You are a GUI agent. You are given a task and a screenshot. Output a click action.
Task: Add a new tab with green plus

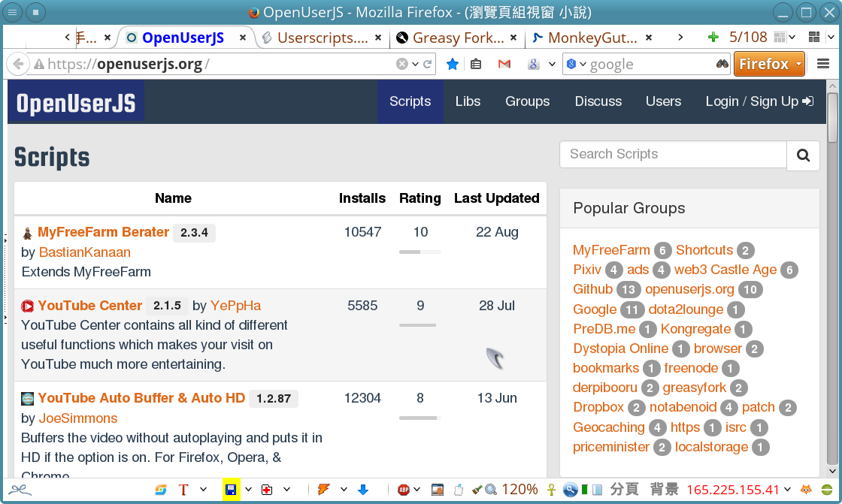pos(713,37)
